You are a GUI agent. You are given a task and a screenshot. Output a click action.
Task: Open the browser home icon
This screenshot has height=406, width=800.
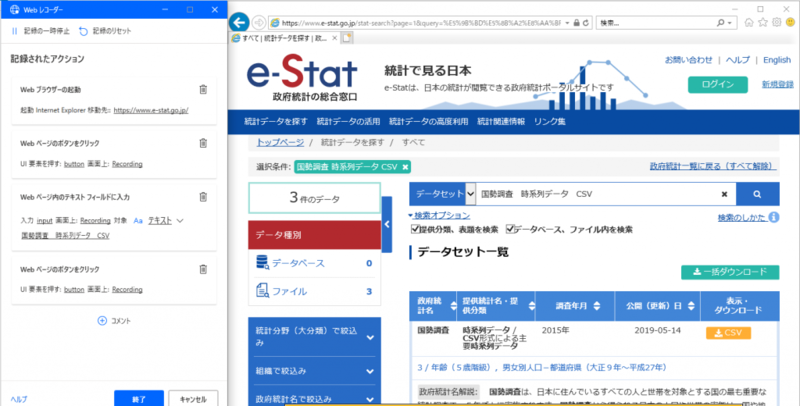pos(749,22)
